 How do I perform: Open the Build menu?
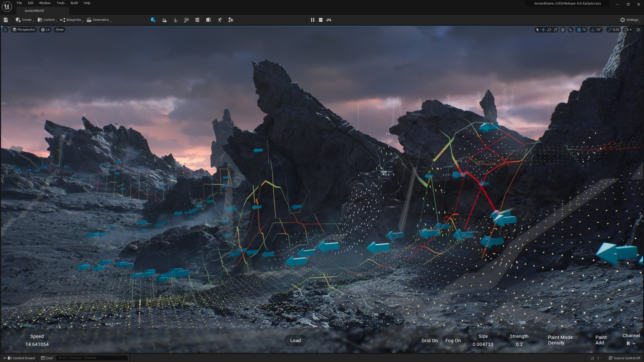74,3
